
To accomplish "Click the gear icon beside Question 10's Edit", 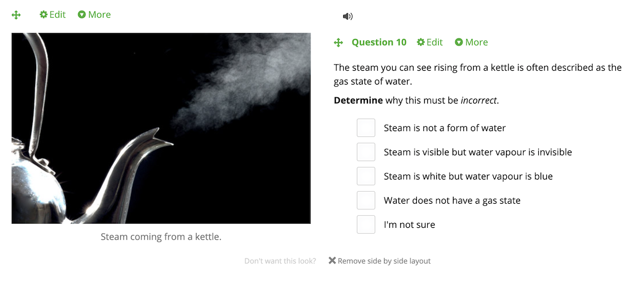I will click(x=420, y=42).
